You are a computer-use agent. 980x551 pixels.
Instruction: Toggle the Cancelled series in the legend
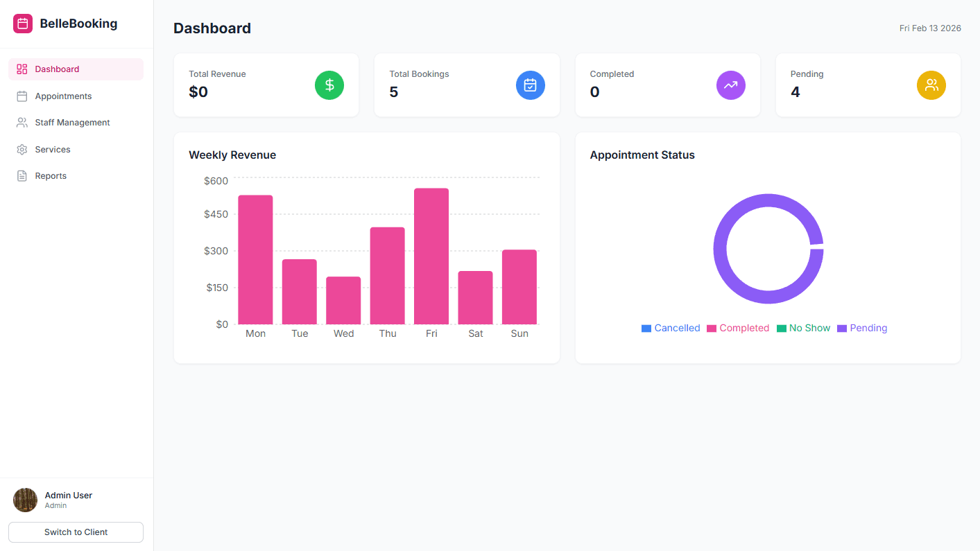670,328
